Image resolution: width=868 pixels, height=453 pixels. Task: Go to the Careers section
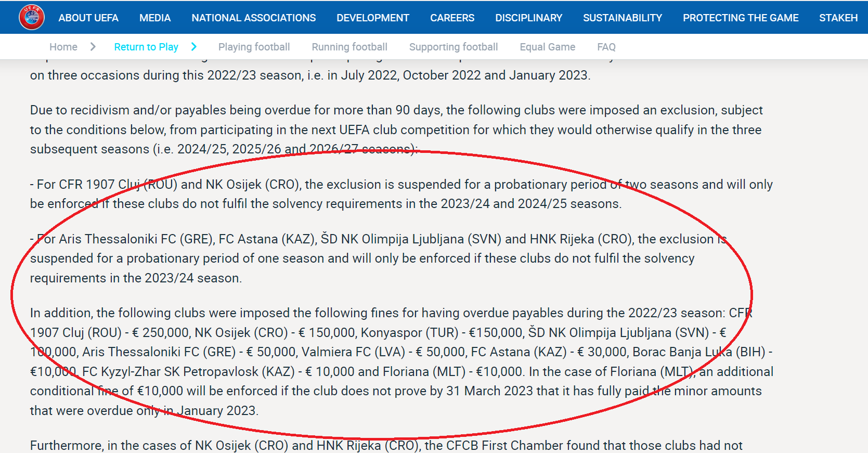tap(452, 18)
